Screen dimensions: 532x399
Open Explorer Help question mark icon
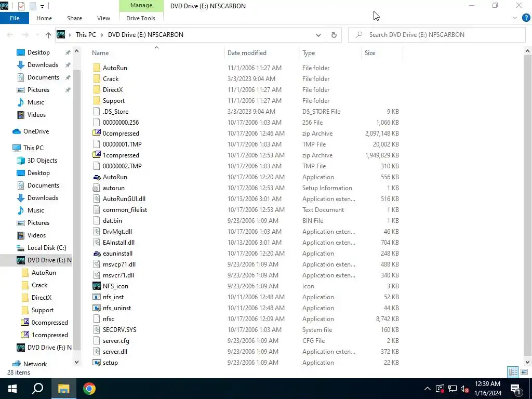click(526, 18)
